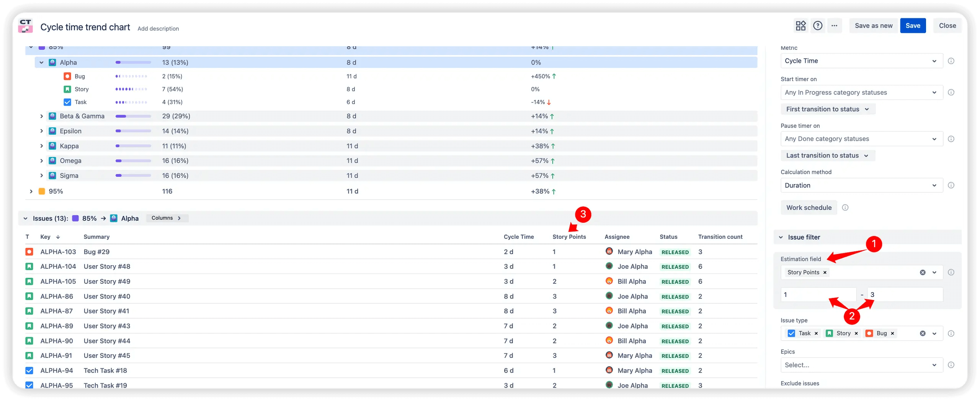This screenshot has width=980, height=401.
Task: Click info icon next to Work schedule
Action: [845, 207]
